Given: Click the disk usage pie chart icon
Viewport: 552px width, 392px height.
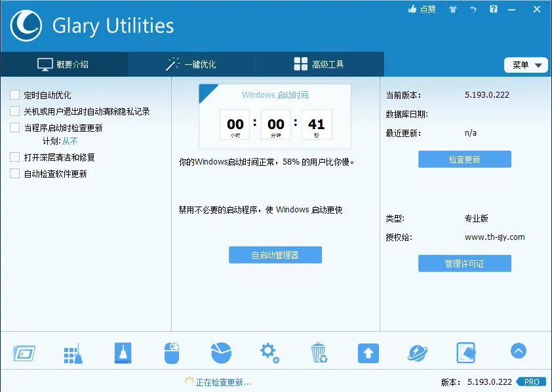Looking at the screenshot, I should (220, 352).
